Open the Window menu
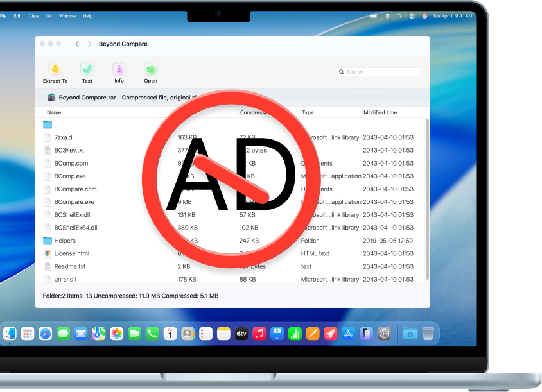The width and height of the screenshot is (542, 392). click(x=67, y=16)
